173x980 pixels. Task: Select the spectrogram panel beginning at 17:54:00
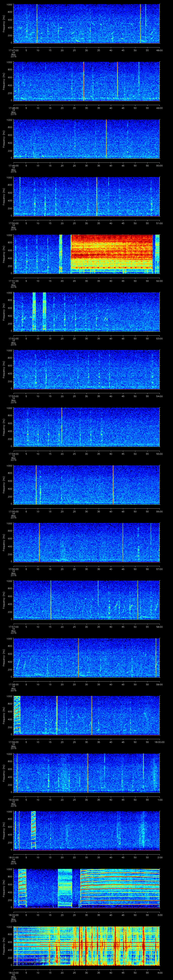(87, 427)
